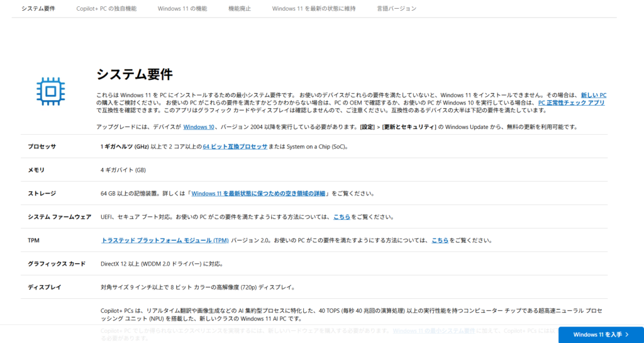The image size is (644, 343).
Task: Click the faded Windows 11 の最小システム要件 link
Action: coord(435,330)
